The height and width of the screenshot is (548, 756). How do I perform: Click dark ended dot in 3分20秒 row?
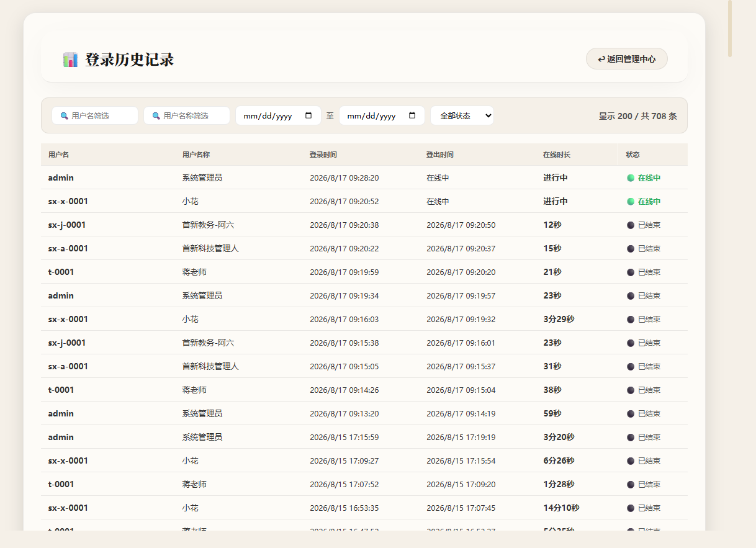click(x=631, y=438)
